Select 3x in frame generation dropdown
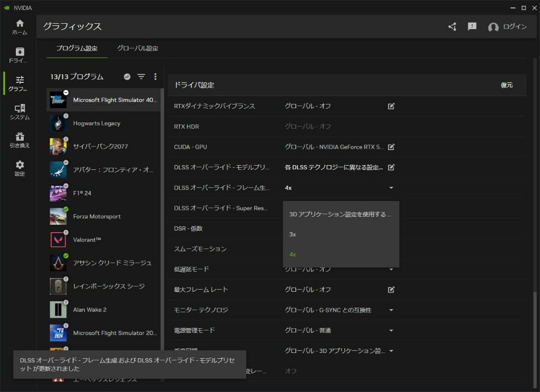This screenshot has height=392, width=540. [x=293, y=234]
